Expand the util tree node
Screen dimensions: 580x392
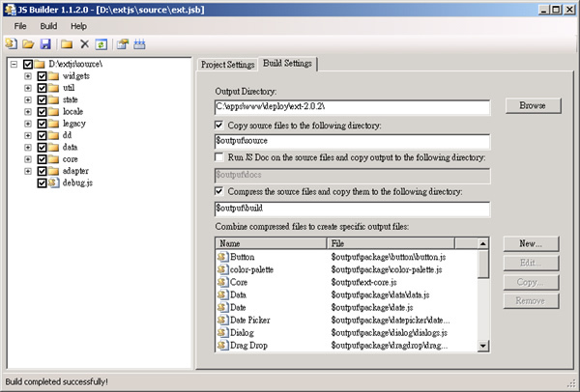[28, 88]
